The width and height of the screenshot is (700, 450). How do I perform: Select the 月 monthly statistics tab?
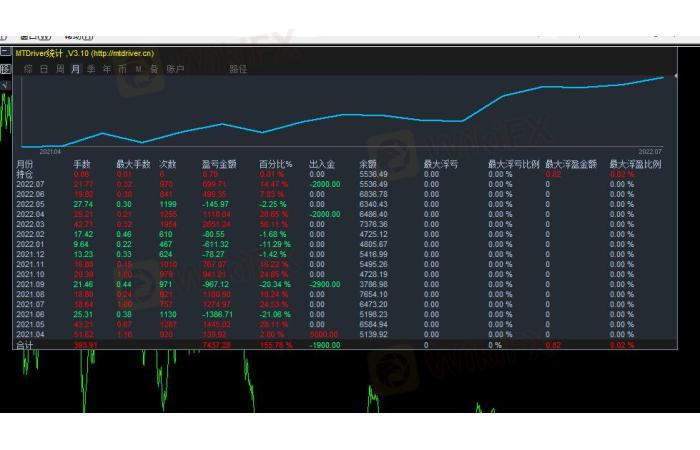76,69
